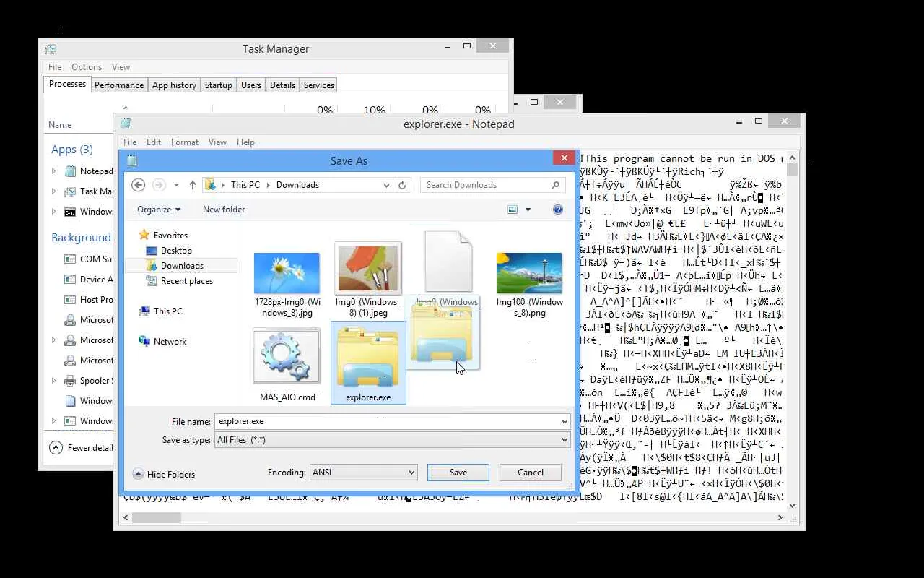
Task: Click Downloads in the address breadcrumb
Action: (x=297, y=185)
